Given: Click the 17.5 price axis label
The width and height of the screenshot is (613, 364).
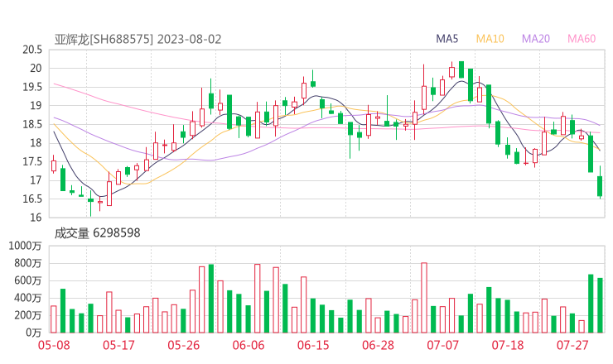Looking at the screenshot, I should pyautogui.click(x=32, y=161).
